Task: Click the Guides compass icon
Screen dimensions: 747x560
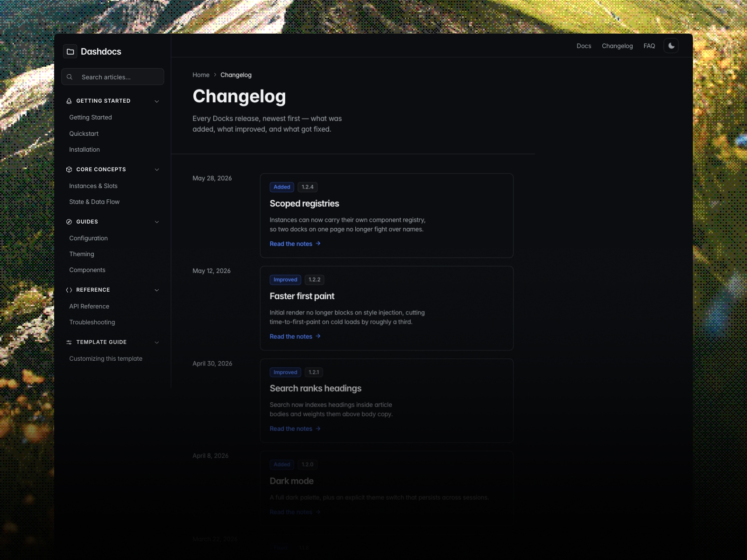Action: point(69,222)
